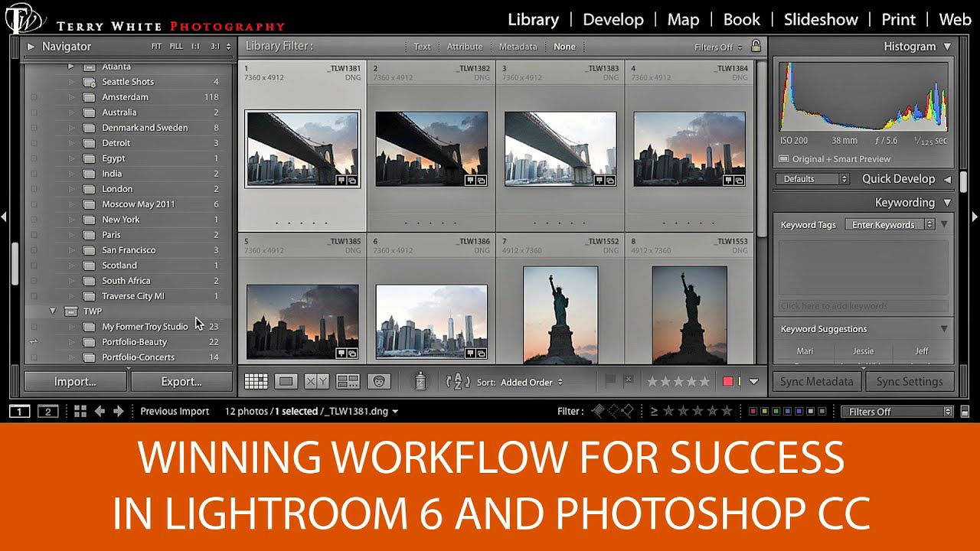Toggle checkbox beside Egypt collection
The image size is (980, 551).
pyautogui.click(x=34, y=158)
